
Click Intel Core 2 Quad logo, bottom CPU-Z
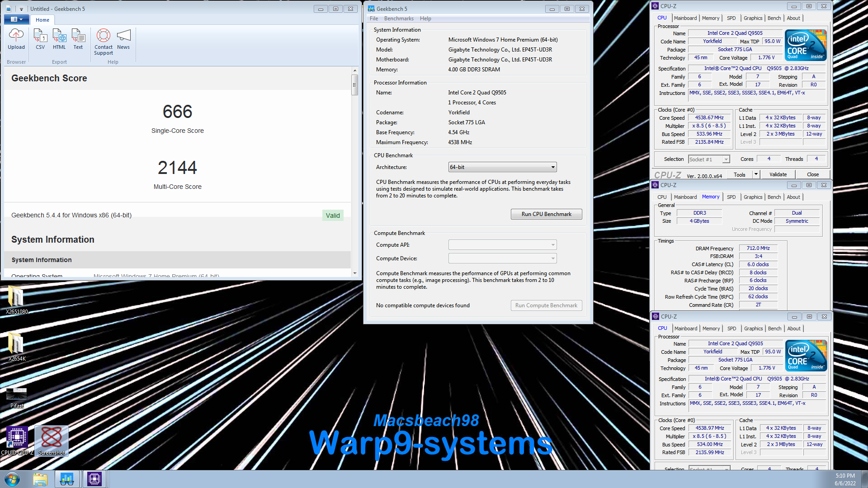pos(807,355)
